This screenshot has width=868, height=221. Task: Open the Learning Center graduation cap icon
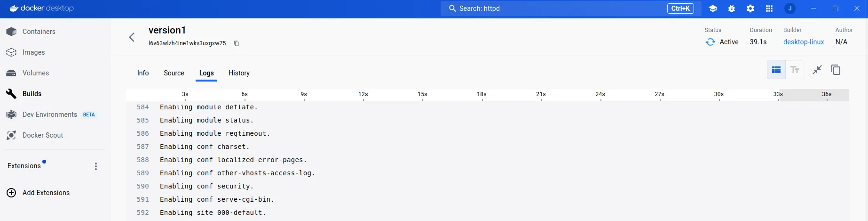713,8
